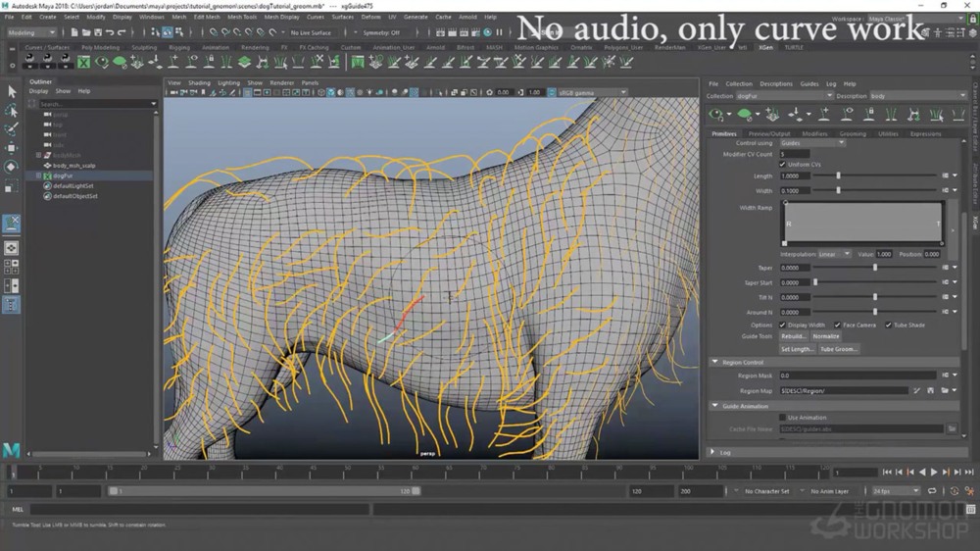Click the XGen shelf green X icon
Viewport: 980px width, 551px height.
(x=83, y=62)
